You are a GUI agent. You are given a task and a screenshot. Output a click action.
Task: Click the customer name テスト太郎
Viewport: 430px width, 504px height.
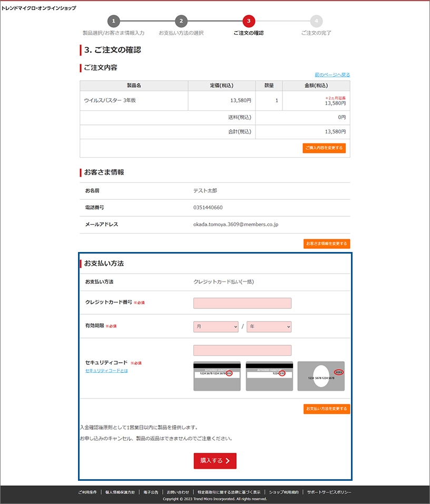pyautogui.click(x=205, y=191)
